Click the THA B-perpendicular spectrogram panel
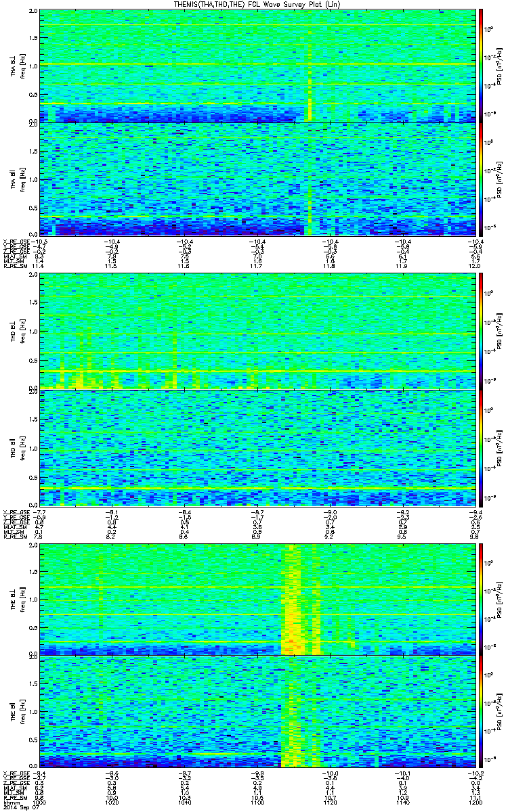This screenshot has width=508, height=812. coord(256,66)
